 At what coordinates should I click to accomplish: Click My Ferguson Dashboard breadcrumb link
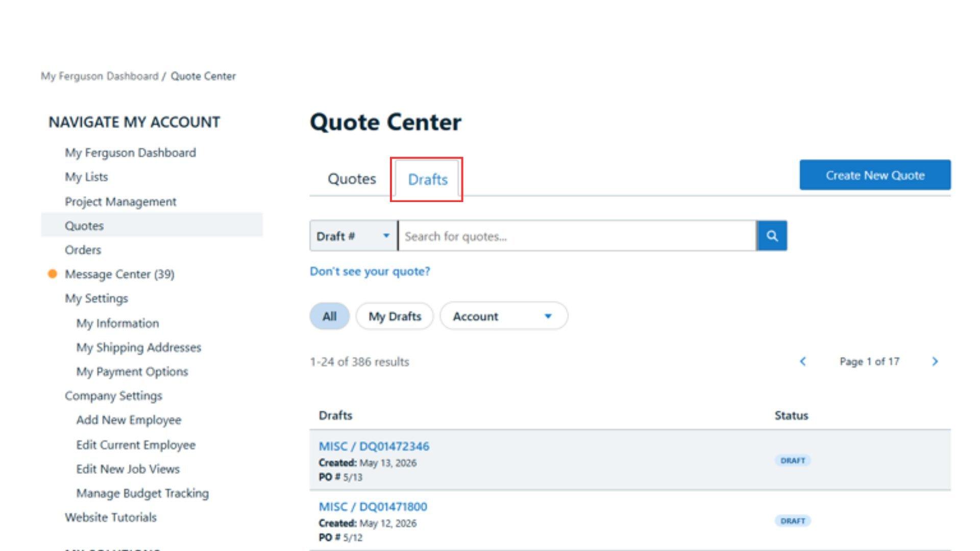click(x=100, y=76)
